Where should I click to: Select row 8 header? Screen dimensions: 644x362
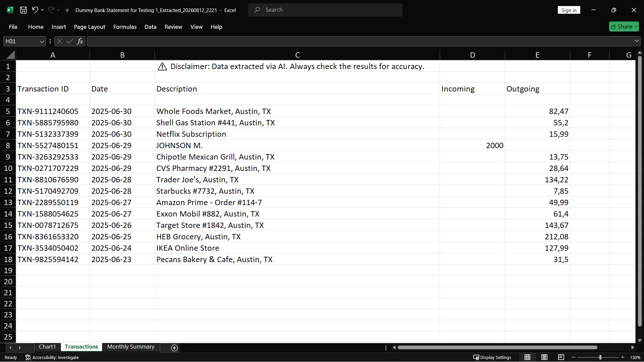pyautogui.click(x=8, y=145)
